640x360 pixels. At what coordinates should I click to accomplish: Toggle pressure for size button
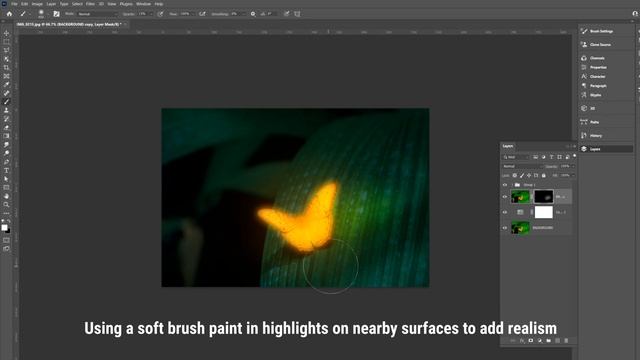tap(287, 14)
